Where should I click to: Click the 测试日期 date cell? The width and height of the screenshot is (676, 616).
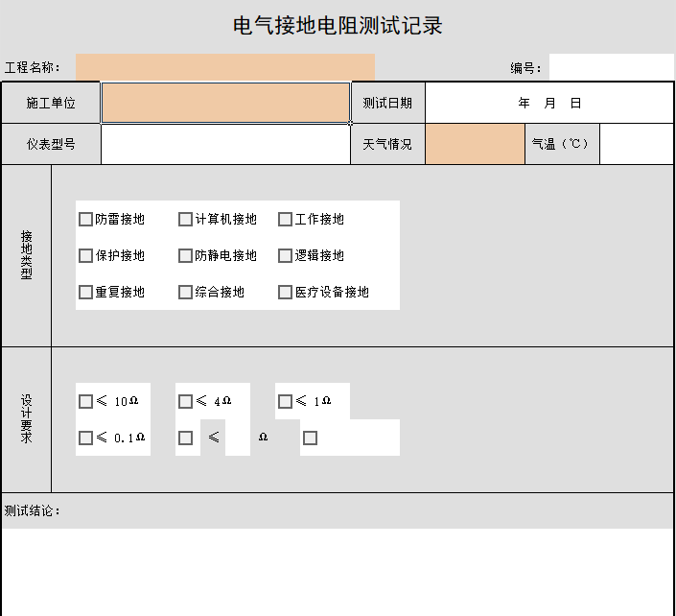549,103
